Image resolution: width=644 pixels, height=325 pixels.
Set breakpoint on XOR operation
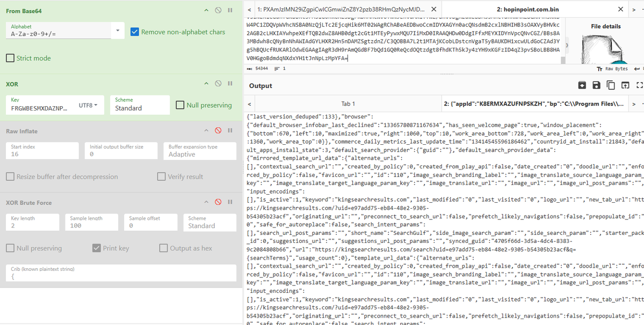tap(230, 84)
